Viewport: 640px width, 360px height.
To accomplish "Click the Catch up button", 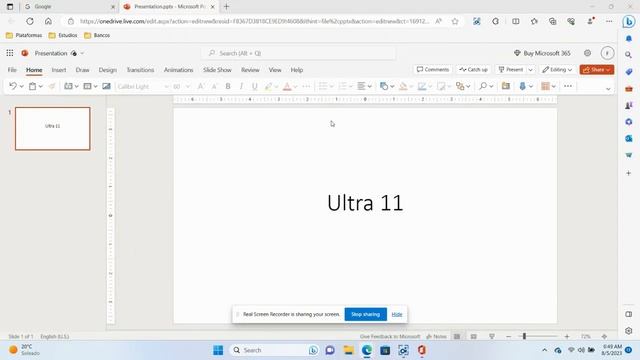I will tap(473, 70).
